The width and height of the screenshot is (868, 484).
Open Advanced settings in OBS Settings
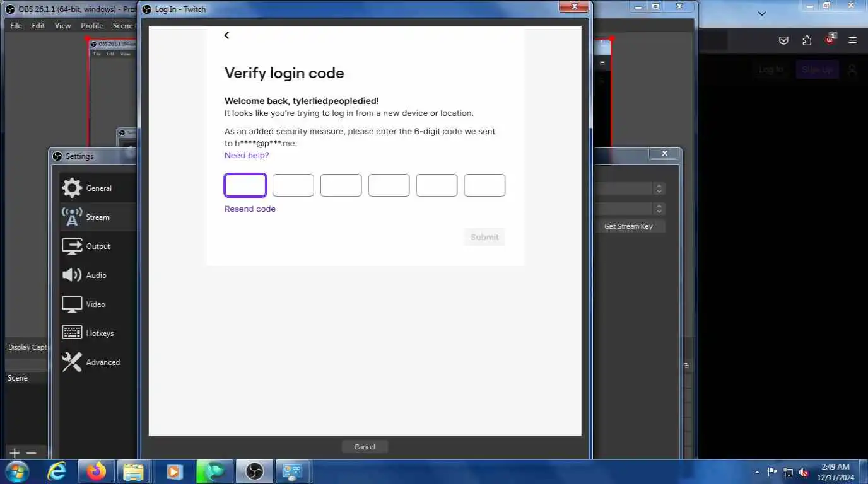pos(98,362)
